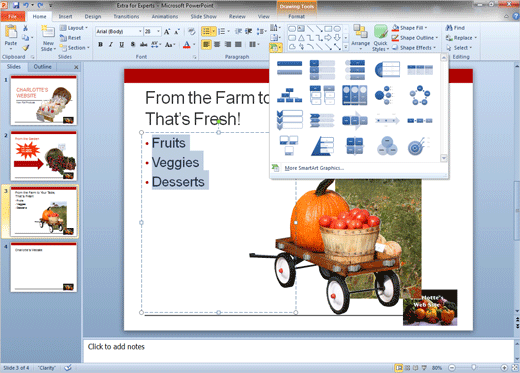Select the Basic Pyramid SmartArt layout
The width and height of the screenshot is (520, 373).
click(x=322, y=146)
